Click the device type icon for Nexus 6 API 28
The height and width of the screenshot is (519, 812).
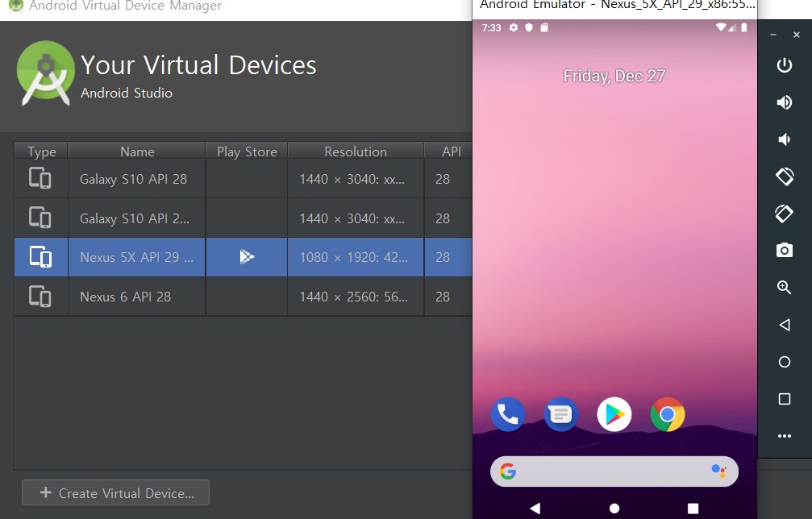[40, 297]
